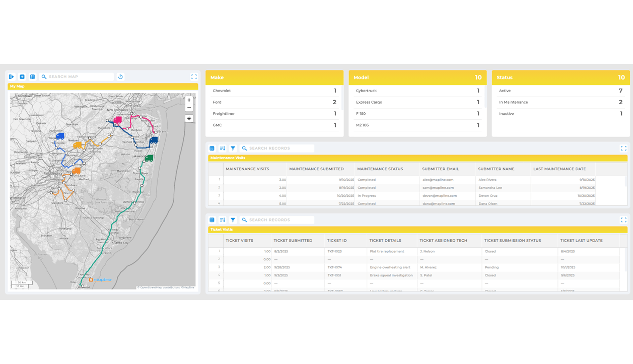Select In Maintenance in Status list
633x364 pixels.
(513, 102)
